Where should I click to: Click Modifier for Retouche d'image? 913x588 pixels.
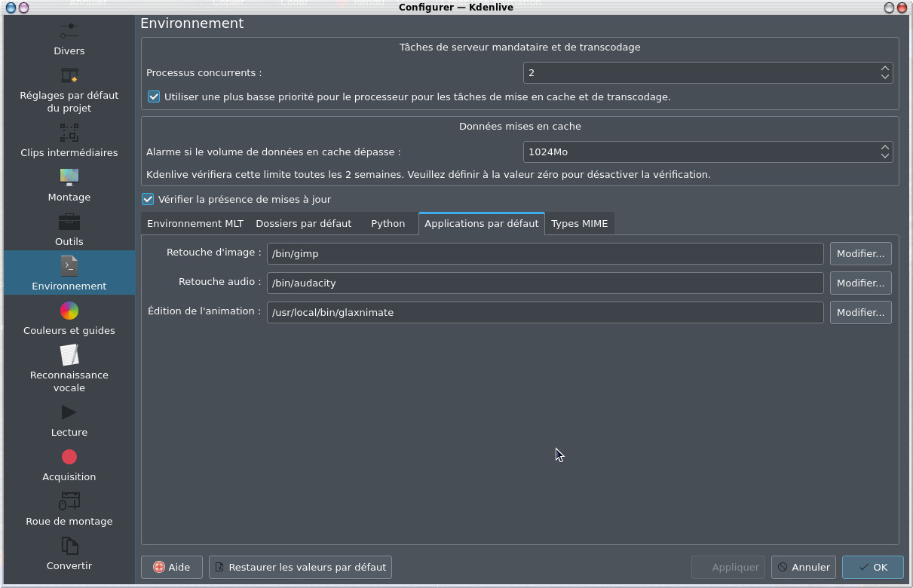click(x=860, y=253)
